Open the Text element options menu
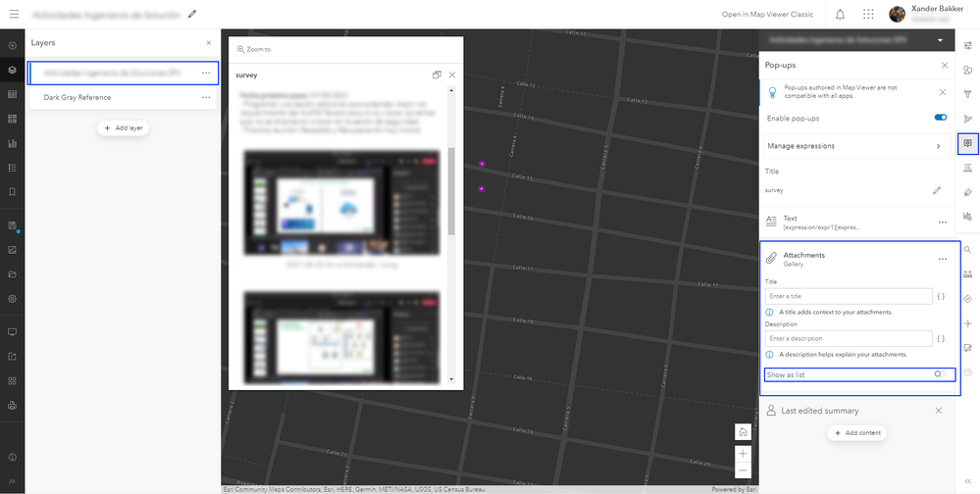The width and height of the screenshot is (980, 494). (943, 222)
